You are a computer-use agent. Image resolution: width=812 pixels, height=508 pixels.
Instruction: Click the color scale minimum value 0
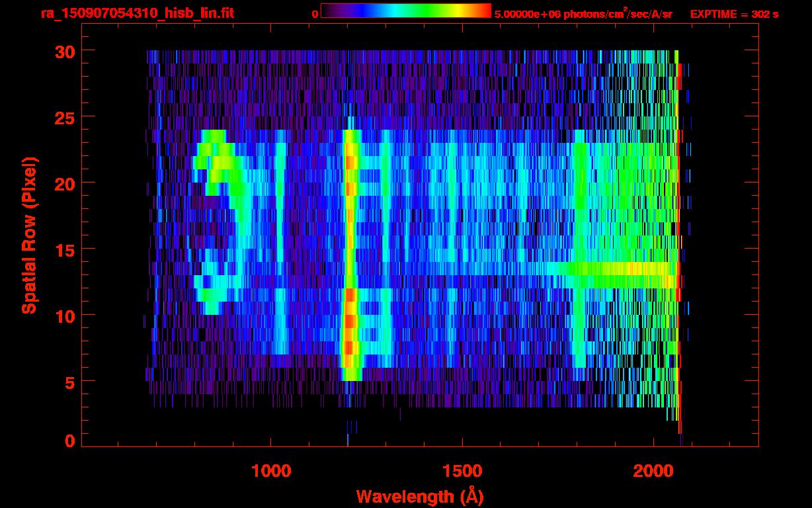pyautogui.click(x=315, y=14)
